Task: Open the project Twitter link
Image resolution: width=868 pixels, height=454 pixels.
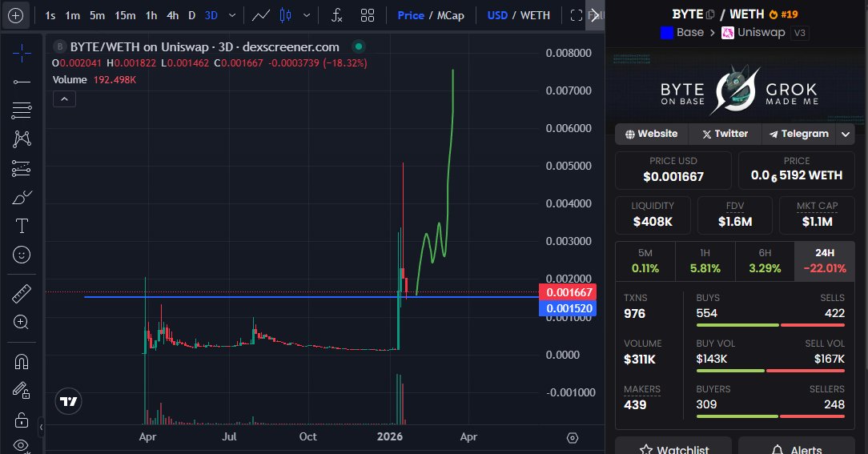Action: click(725, 134)
